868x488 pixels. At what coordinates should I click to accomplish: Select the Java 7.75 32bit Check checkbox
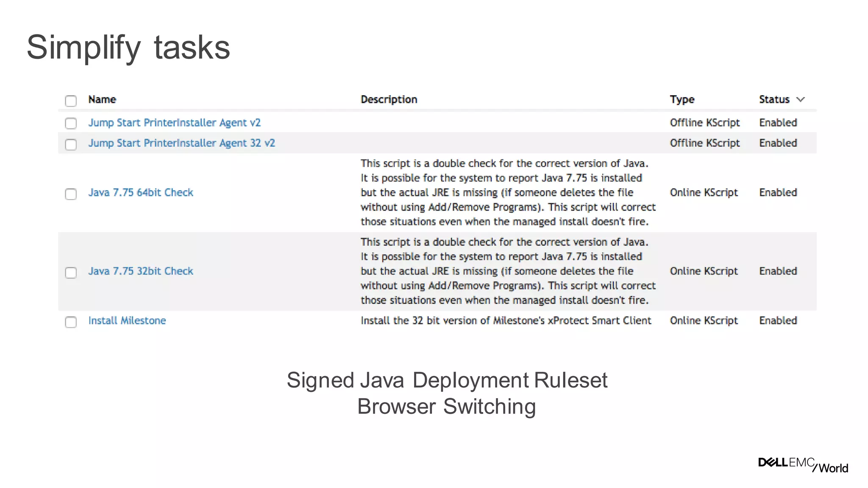pos(71,272)
